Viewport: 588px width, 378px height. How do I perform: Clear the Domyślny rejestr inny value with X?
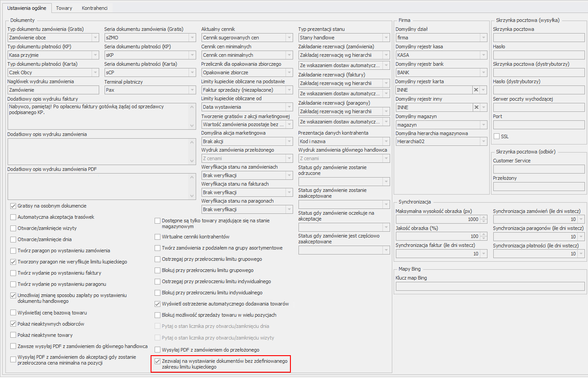click(476, 107)
